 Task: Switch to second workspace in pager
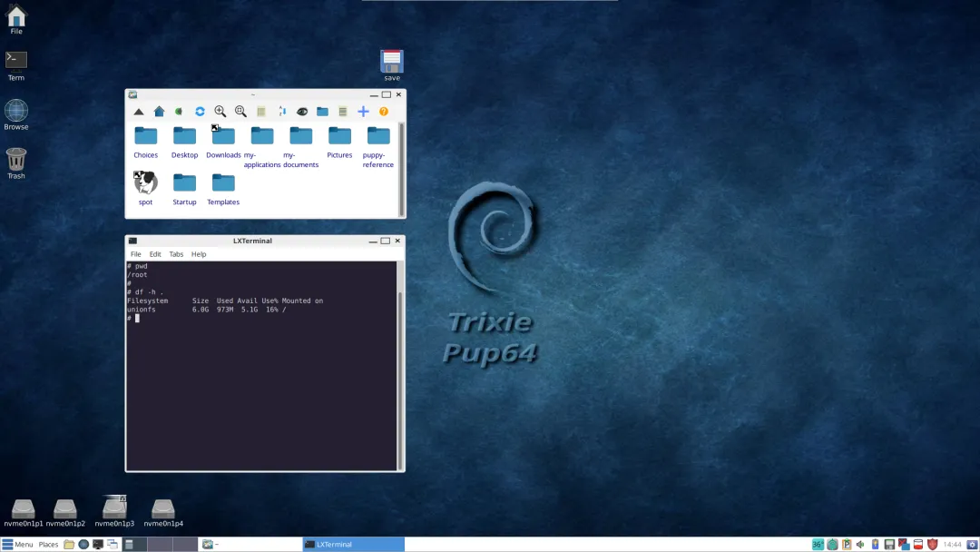tap(160, 545)
